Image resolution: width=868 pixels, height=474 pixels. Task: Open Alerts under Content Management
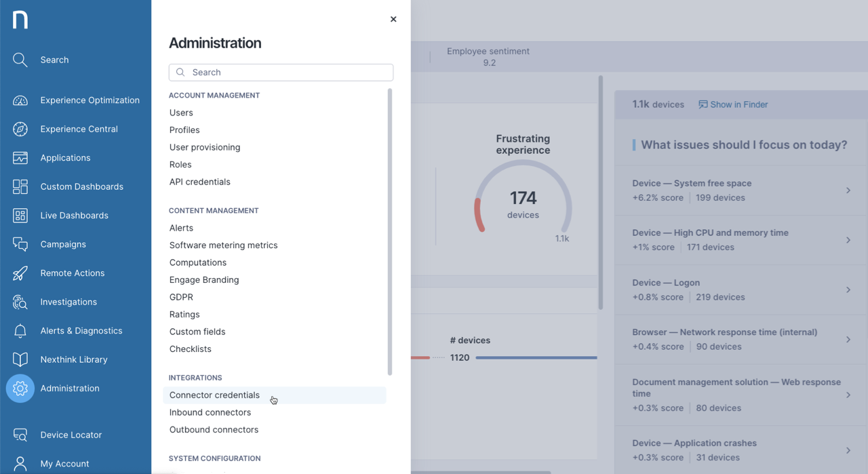coord(181,228)
